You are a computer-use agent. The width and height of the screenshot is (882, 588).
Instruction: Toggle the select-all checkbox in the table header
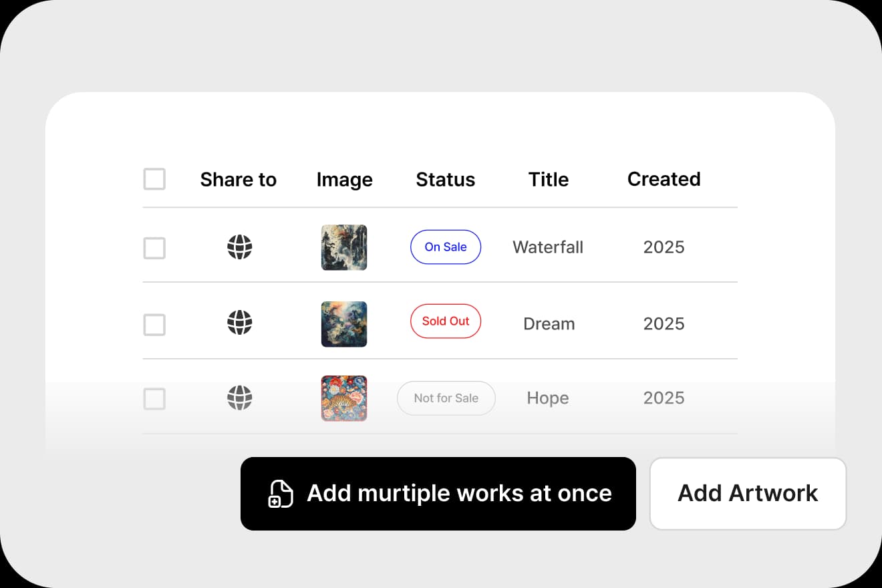[x=154, y=179]
